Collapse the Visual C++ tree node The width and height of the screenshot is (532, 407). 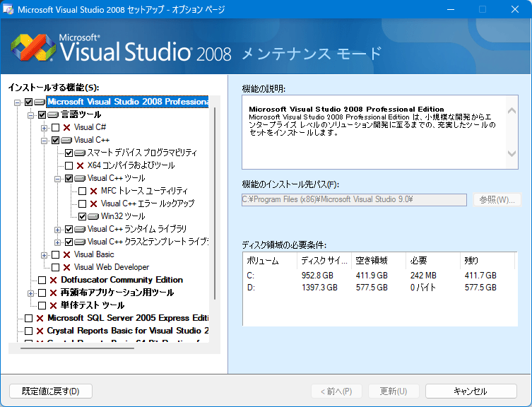point(44,141)
